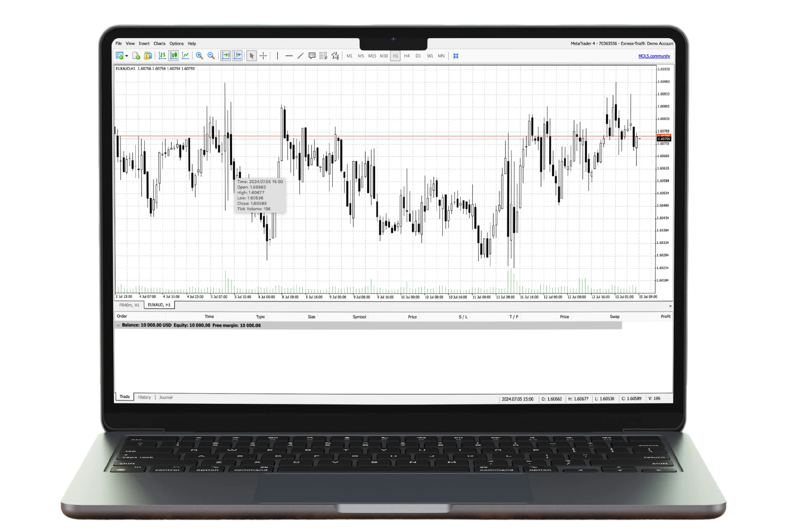Switch to the History tab
Viewport: 785px width, 532px height.
tap(144, 397)
